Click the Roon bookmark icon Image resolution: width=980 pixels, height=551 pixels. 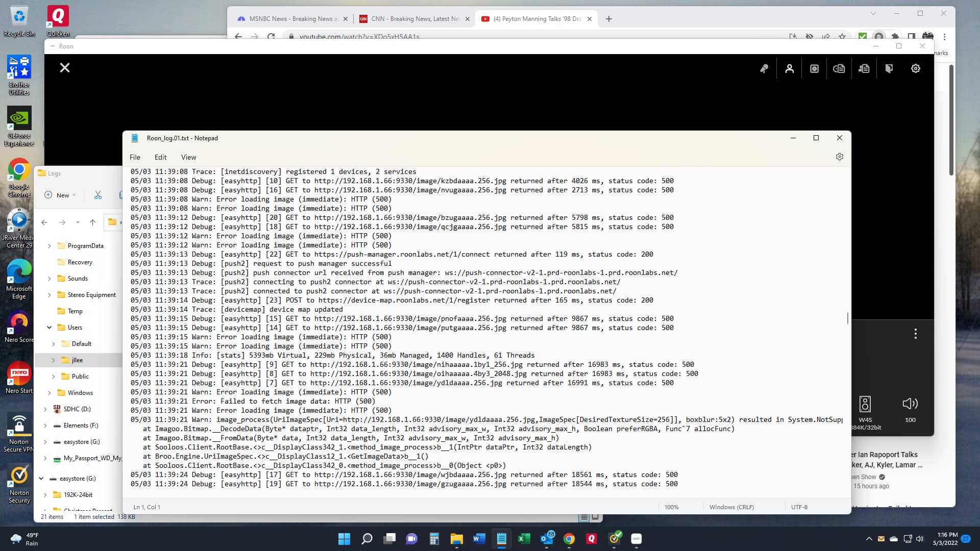889,68
